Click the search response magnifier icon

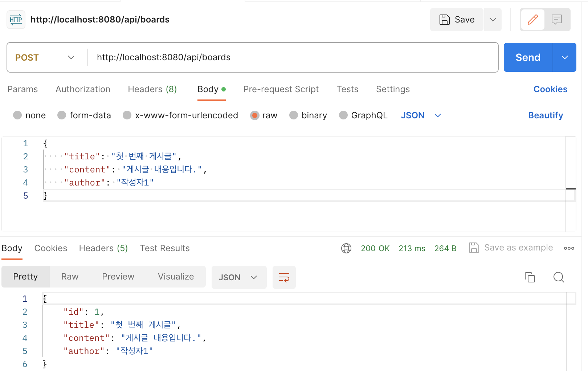tap(559, 277)
